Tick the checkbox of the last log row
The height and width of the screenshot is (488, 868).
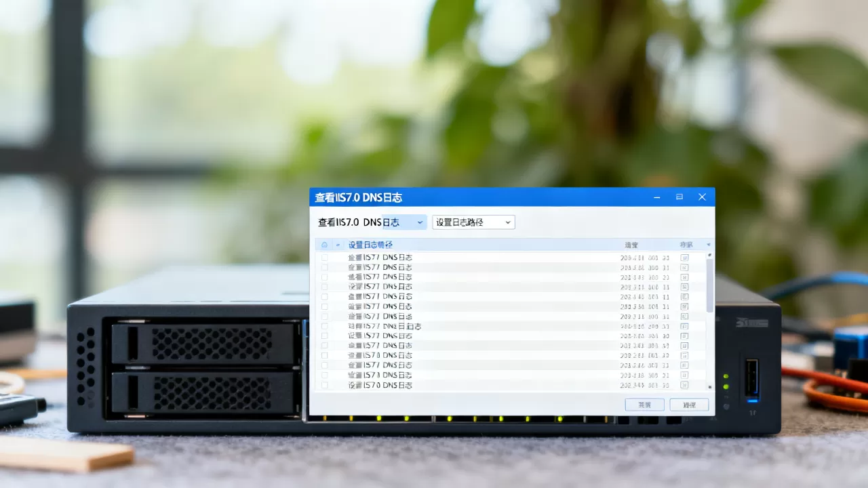[324, 385]
